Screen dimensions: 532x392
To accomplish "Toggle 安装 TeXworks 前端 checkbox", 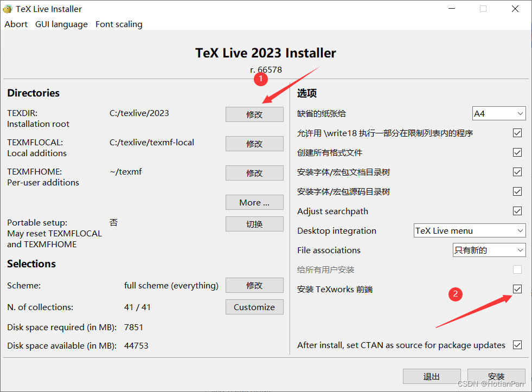I will (x=517, y=289).
